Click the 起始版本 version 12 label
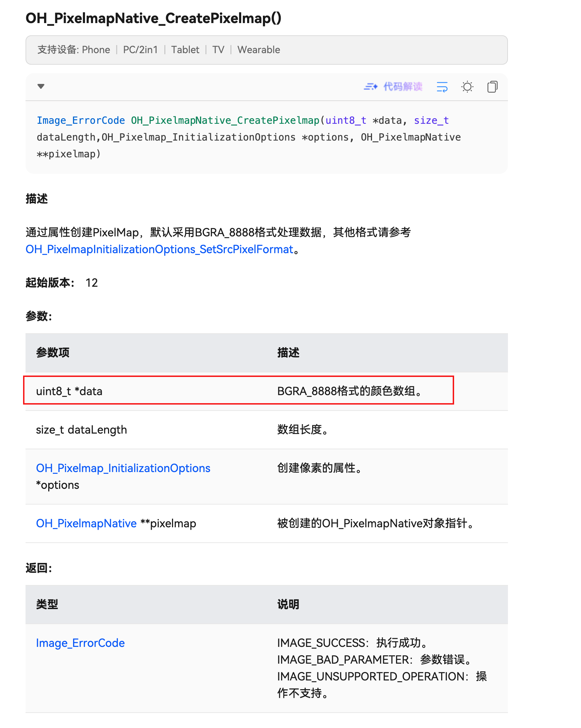This screenshot has width=581, height=728. point(62,283)
